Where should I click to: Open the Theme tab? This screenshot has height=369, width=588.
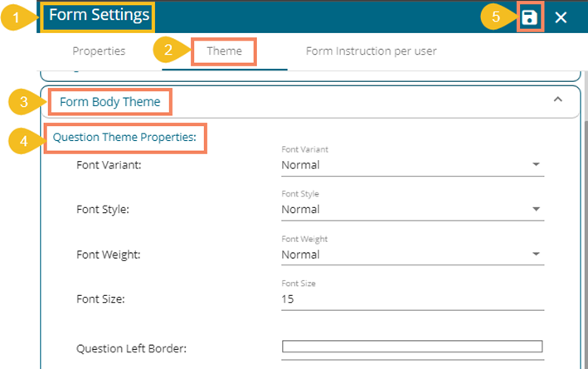tap(224, 51)
